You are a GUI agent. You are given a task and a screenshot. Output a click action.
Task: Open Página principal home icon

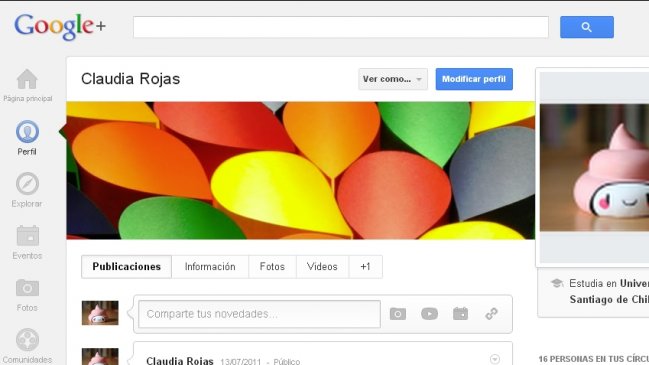pos(27,79)
